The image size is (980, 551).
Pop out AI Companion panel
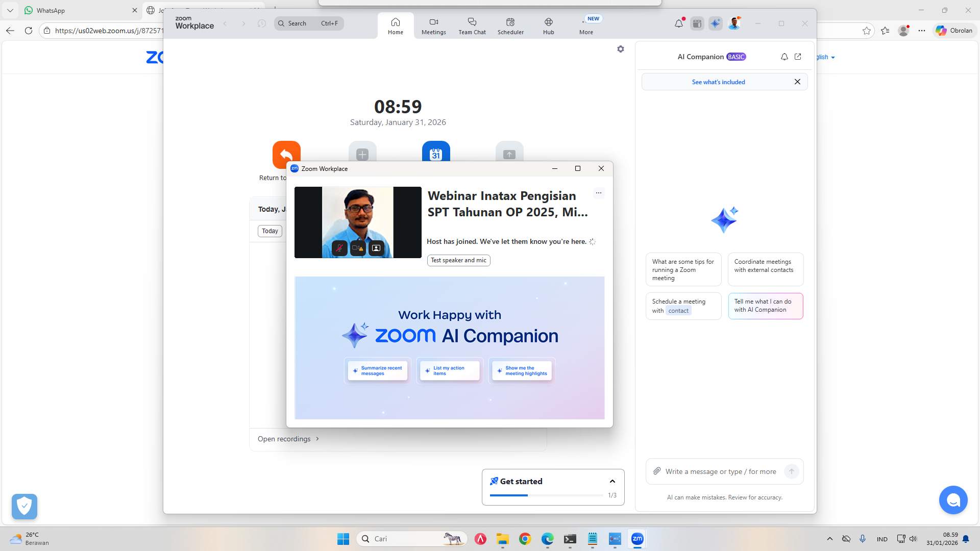(798, 57)
